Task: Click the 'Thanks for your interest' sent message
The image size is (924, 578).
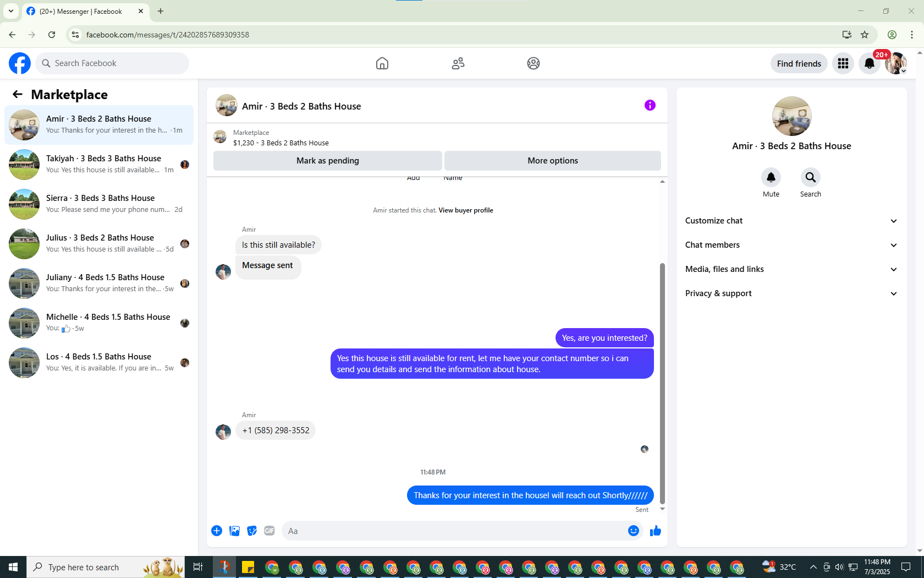Action: point(530,495)
